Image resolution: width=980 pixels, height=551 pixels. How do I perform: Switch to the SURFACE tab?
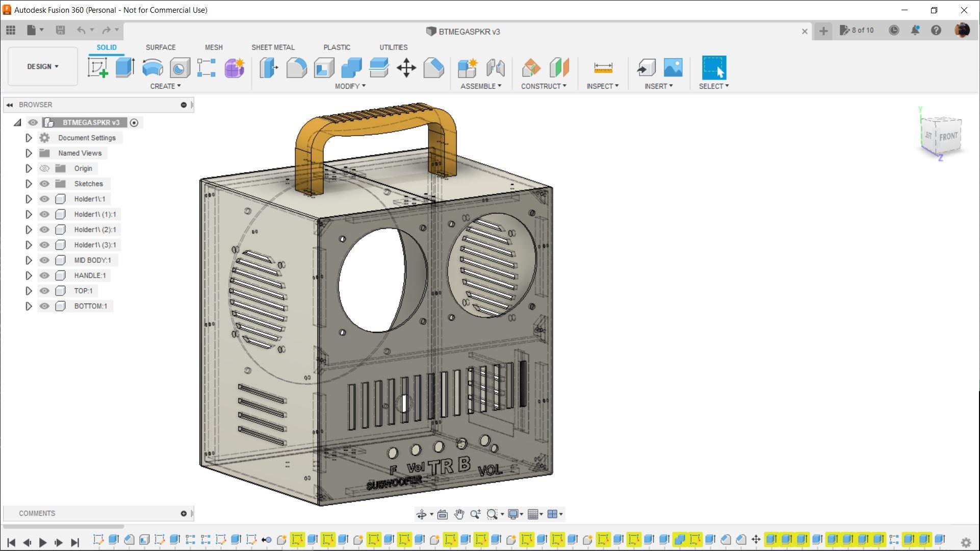161,47
